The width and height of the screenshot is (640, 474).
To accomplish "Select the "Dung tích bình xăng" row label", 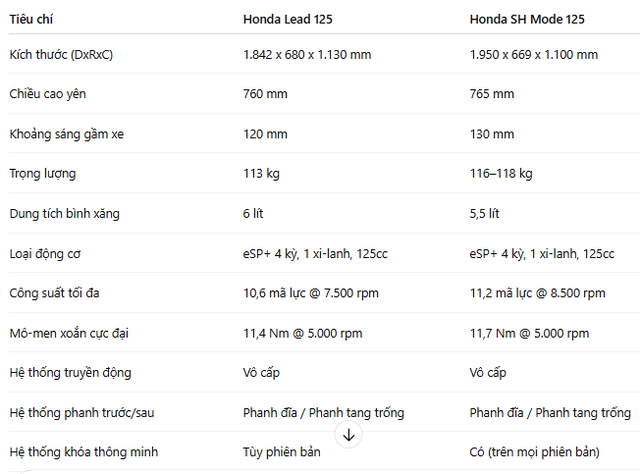I will point(64,213).
